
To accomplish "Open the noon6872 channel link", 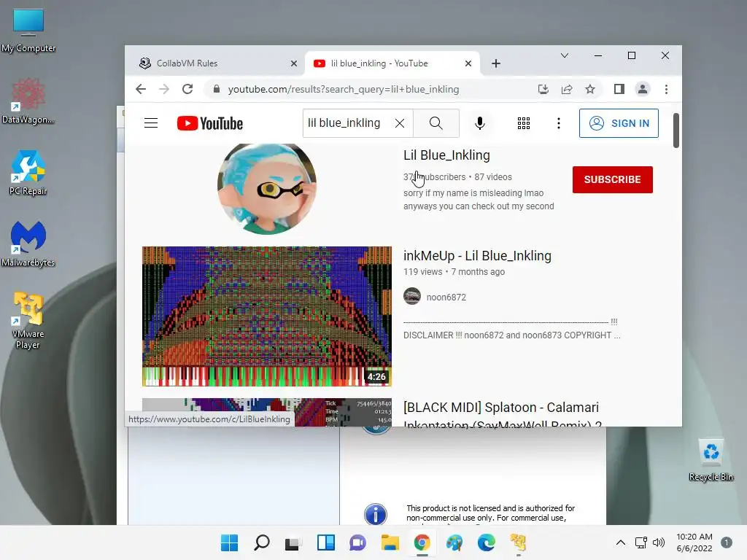I will [x=446, y=297].
